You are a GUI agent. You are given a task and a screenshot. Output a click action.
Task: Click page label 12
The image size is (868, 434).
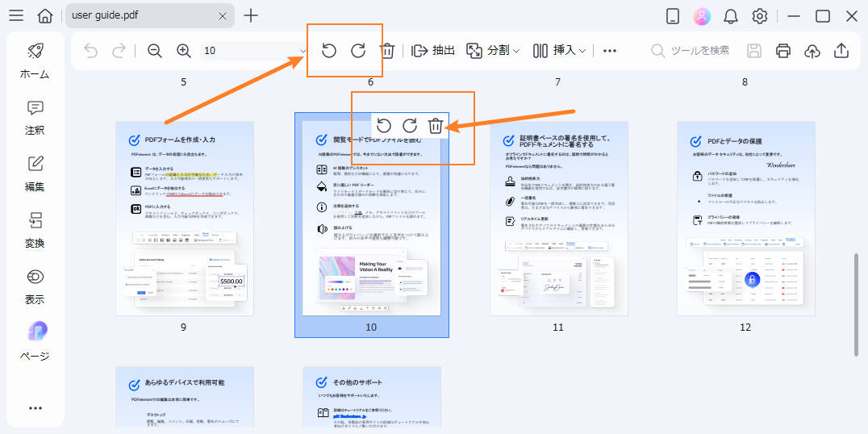coord(745,328)
